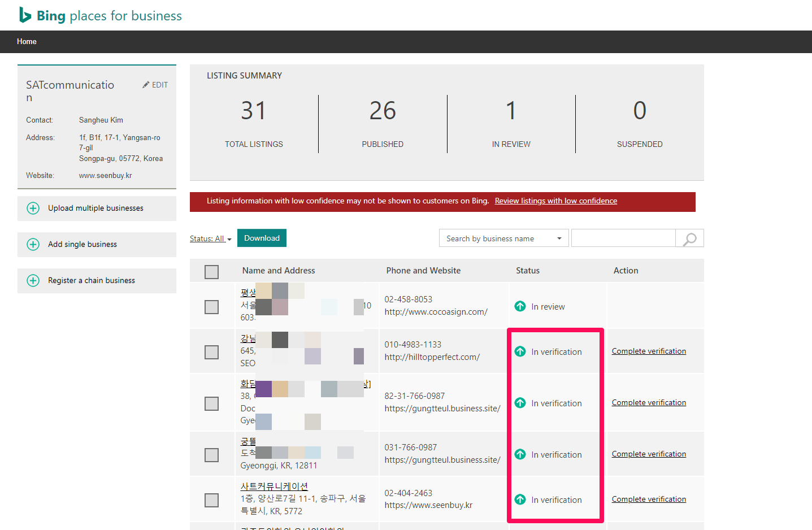Click the Name and Address column header
The height and width of the screenshot is (530, 812).
tap(279, 271)
